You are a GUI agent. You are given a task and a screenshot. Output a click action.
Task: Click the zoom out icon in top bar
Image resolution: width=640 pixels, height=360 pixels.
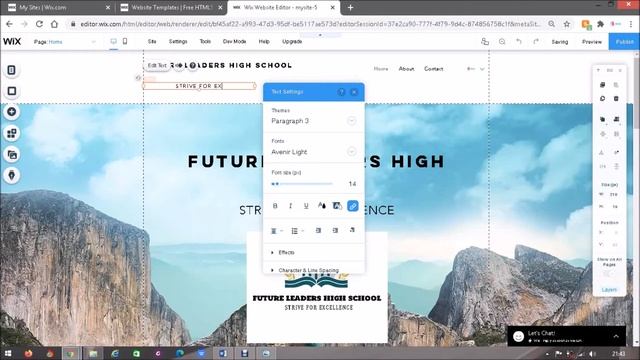pyautogui.click(x=502, y=42)
